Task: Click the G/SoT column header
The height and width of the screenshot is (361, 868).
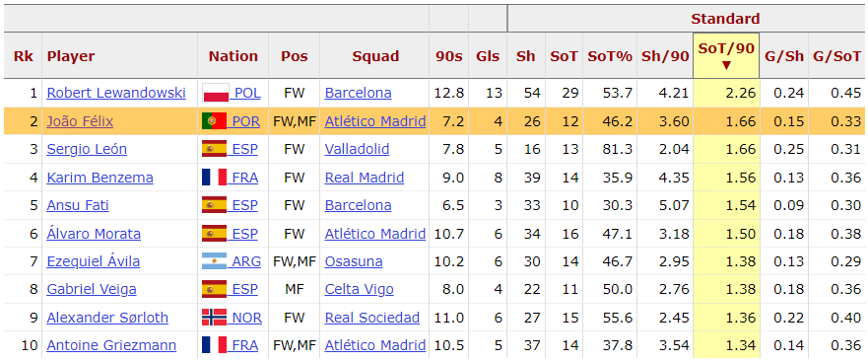Action: tap(836, 56)
